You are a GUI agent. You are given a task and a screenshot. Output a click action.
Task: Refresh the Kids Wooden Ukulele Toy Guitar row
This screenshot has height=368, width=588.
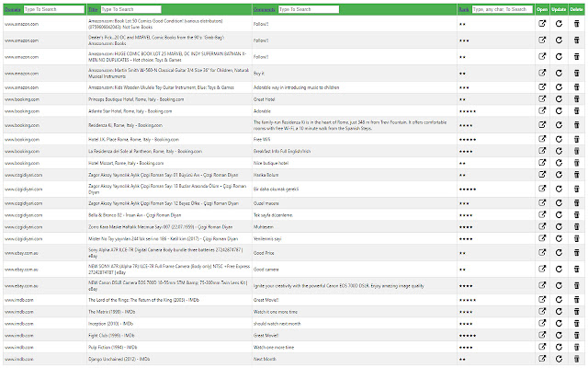click(559, 87)
